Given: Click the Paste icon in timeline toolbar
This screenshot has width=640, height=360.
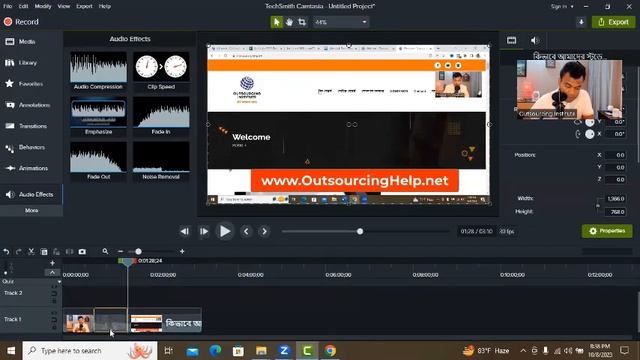Looking at the screenshot, I should click(56, 252).
